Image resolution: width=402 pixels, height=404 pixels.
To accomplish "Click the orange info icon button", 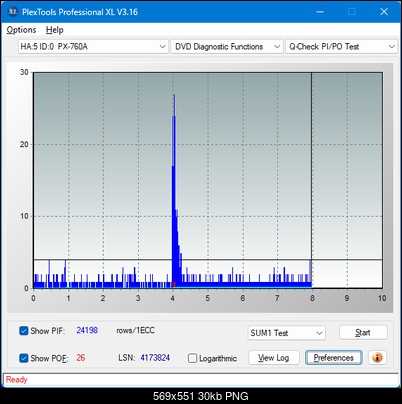I will click(x=377, y=358).
